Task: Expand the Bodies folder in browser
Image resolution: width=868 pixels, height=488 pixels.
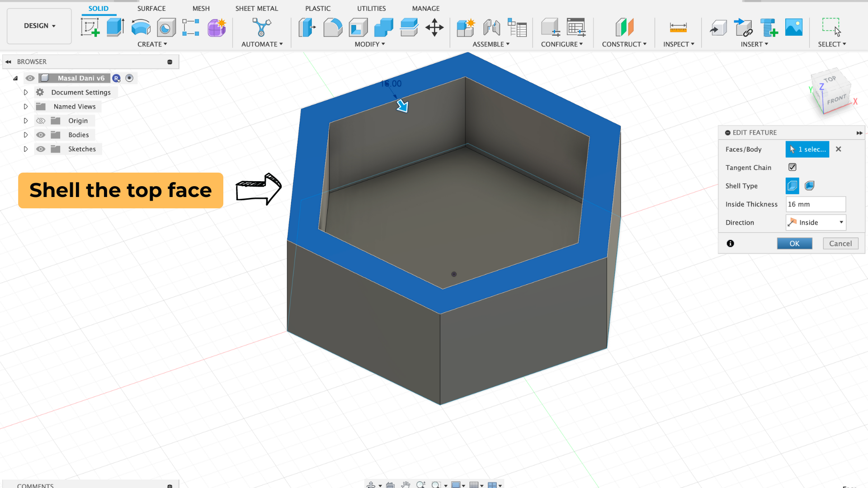Action: pyautogui.click(x=26, y=135)
